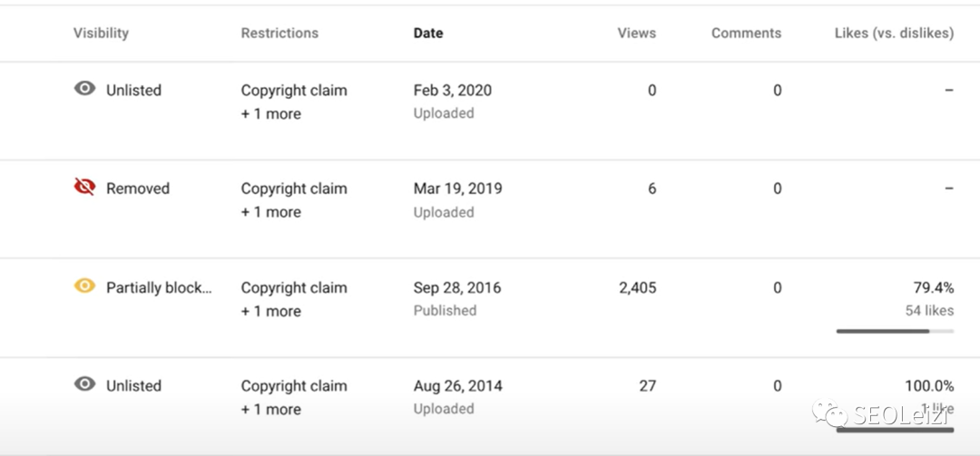Click the yellow Partially blocked eye icon
The image size is (980, 456).
84,286
